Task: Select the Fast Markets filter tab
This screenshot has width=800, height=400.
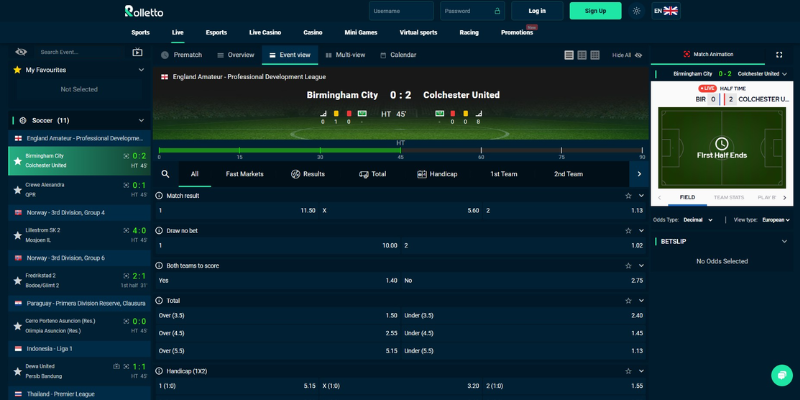Action: (x=244, y=174)
